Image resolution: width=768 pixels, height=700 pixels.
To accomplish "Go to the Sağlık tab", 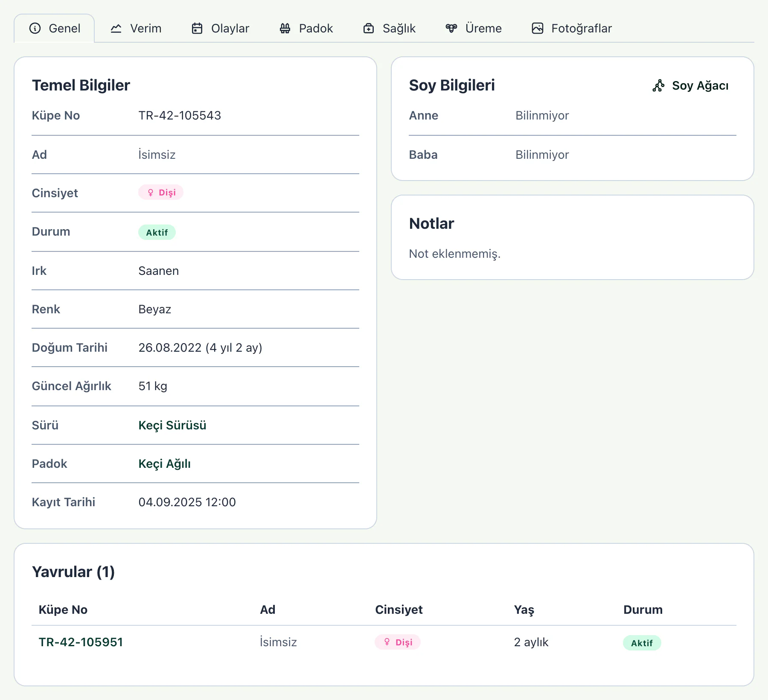I will point(390,28).
